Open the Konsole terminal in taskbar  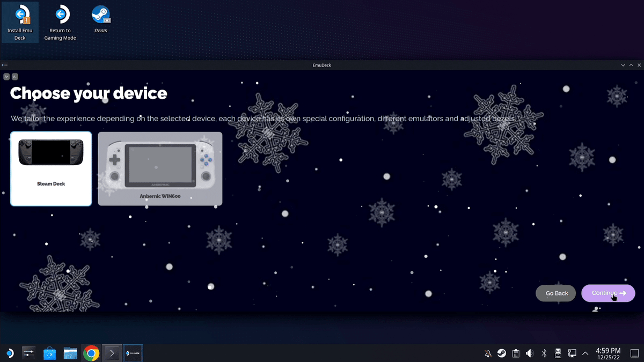[112, 353]
